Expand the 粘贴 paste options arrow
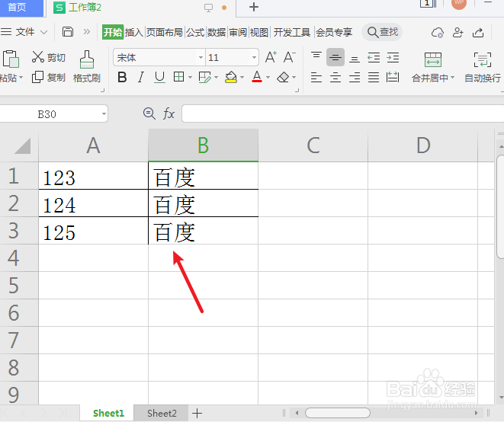The height and width of the screenshot is (422, 504). [x=21, y=78]
